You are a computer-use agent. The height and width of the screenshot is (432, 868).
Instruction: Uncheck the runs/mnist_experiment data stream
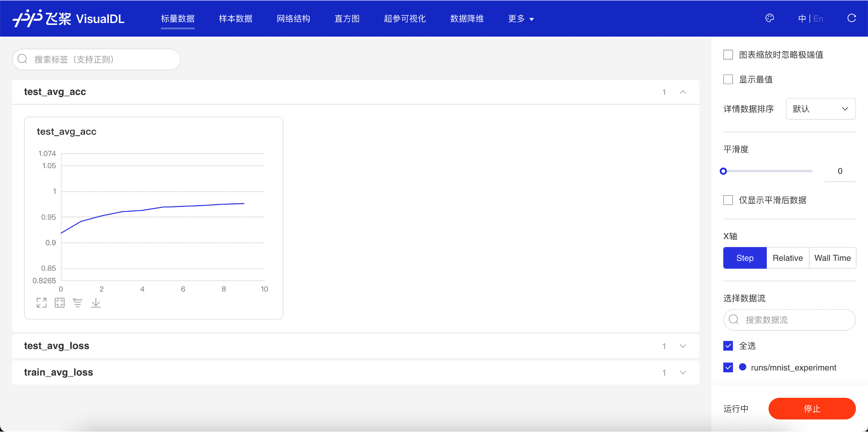point(728,367)
